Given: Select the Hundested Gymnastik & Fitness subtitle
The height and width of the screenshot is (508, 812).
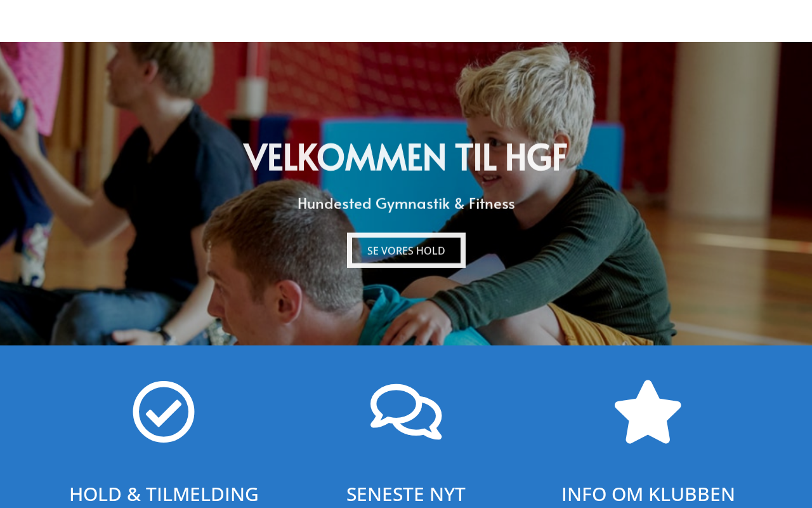Looking at the screenshot, I should tap(406, 203).
